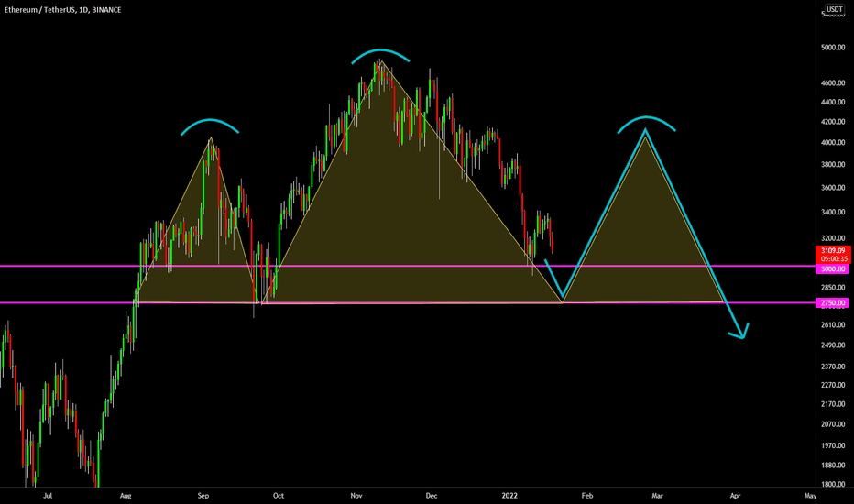Select the 3800.00 price axis label

coord(833,164)
